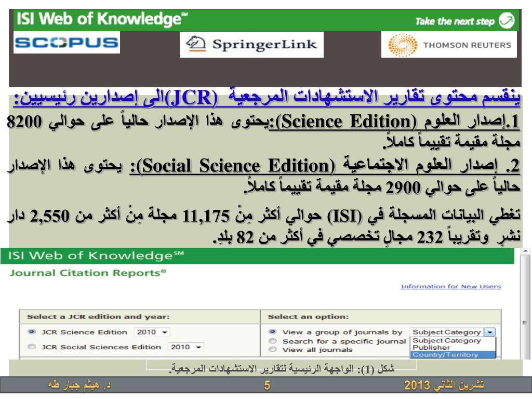Viewport: 532px width, 399px height.
Task: Click the author name in the footer
Action: (79, 385)
